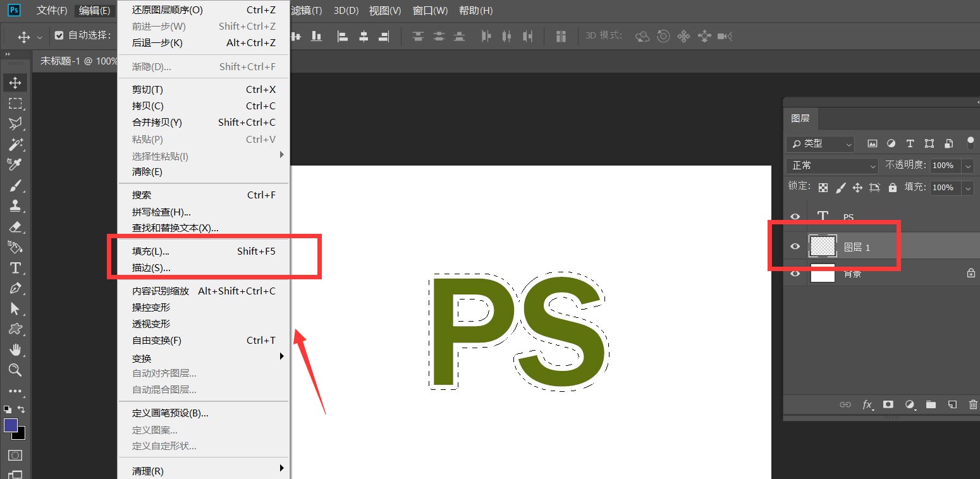Image resolution: width=980 pixels, height=479 pixels.
Task: Click the align right edges icon
Action: tap(384, 37)
